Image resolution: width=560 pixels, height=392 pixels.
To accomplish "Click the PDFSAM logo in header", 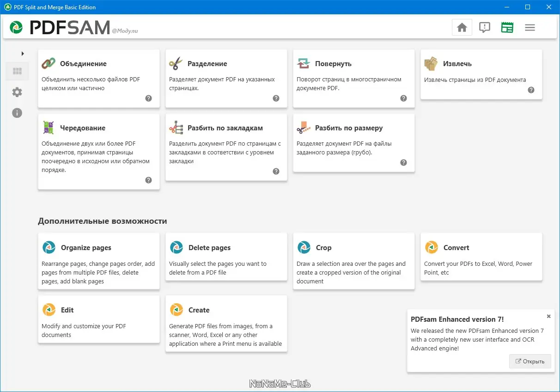I will tap(60, 27).
